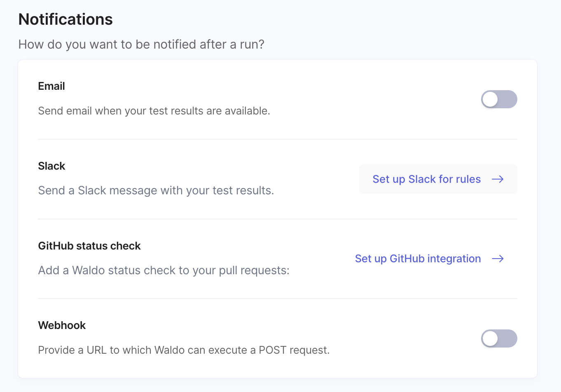Click 'Provide a URL' Webhook description text
Viewport: 561px width, 392px height.
pos(184,350)
